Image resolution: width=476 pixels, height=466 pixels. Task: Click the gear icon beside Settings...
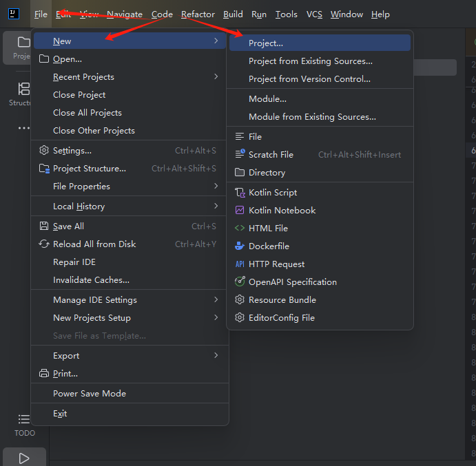(x=44, y=150)
